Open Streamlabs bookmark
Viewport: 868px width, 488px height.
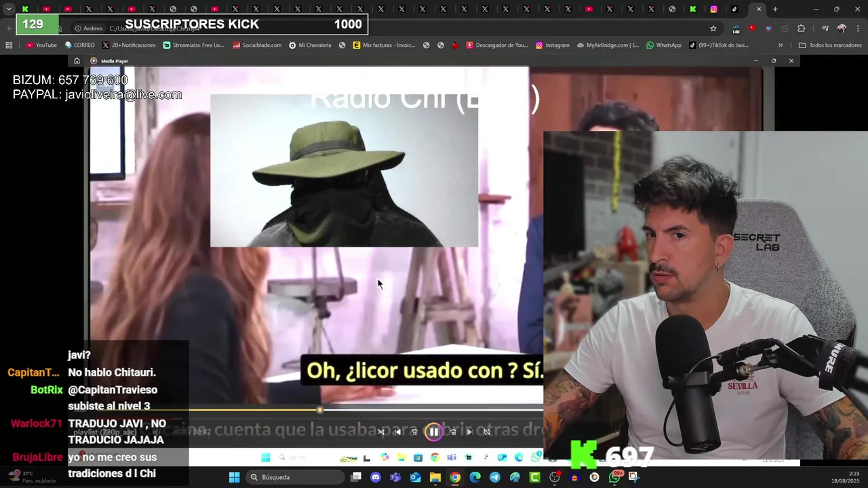click(193, 45)
